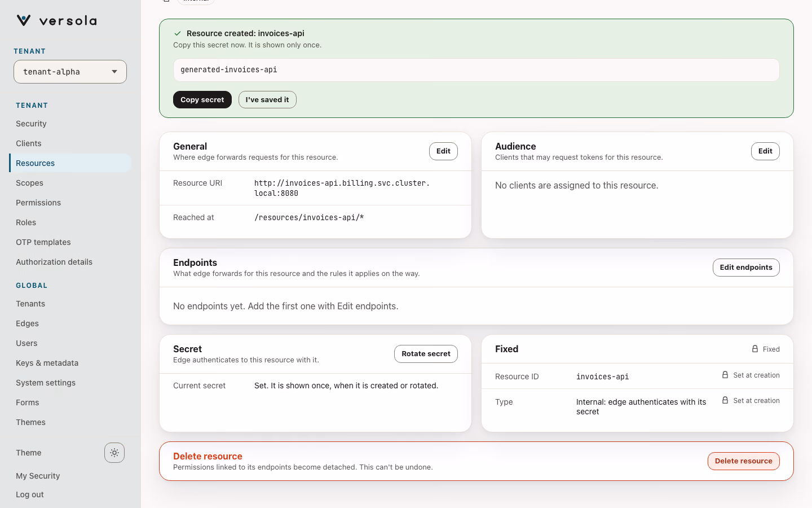Click the Resource ID value invoices-api
Viewport: 812px width, 508px height.
tap(602, 376)
